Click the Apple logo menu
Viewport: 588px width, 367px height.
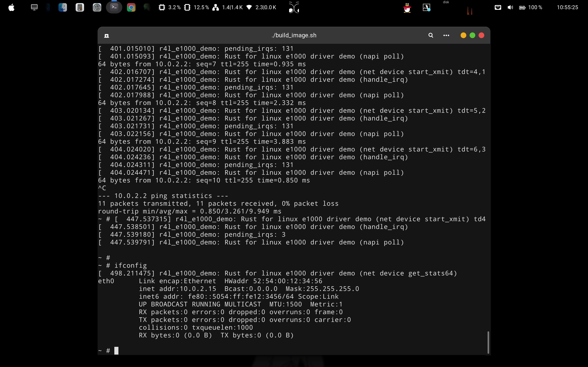pos(11,8)
